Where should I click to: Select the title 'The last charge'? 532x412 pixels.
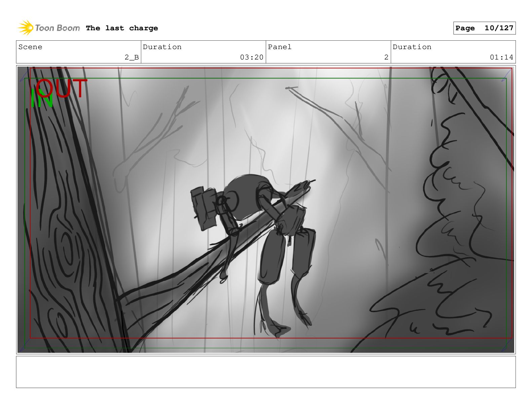[x=122, y=28]
